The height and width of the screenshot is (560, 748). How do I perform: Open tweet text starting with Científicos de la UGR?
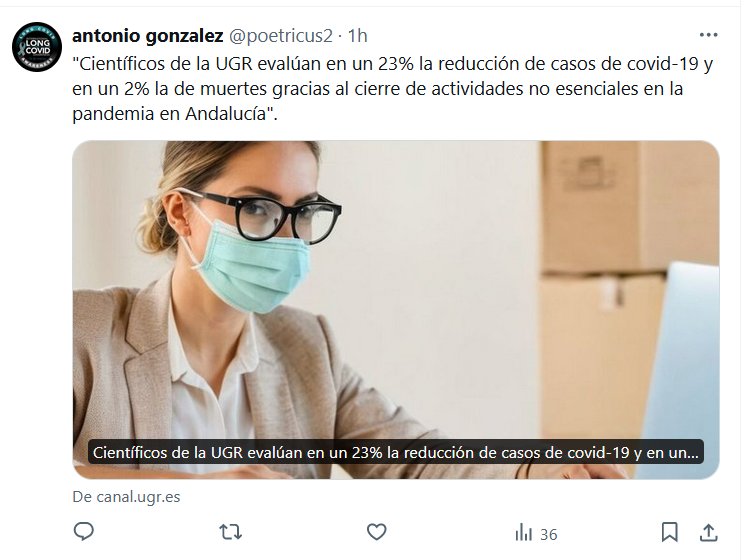tap(392, 89)
